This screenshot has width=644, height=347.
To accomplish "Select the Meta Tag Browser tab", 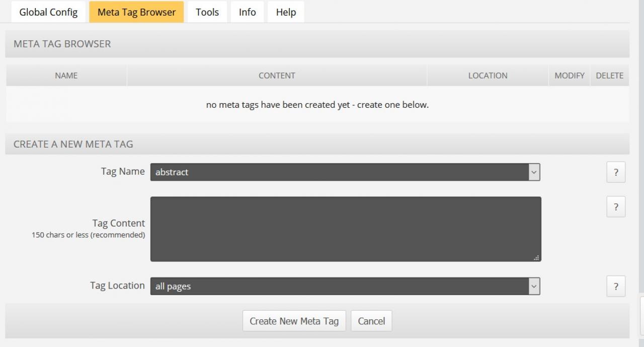I will [x=136, y=12].
